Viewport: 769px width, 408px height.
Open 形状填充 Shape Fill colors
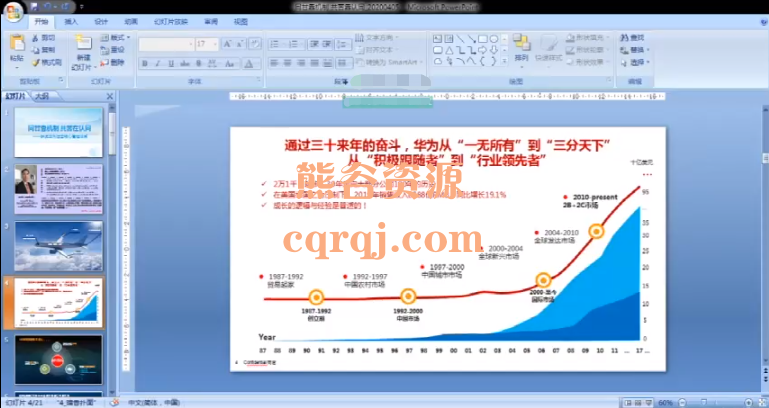pos(587,37)
